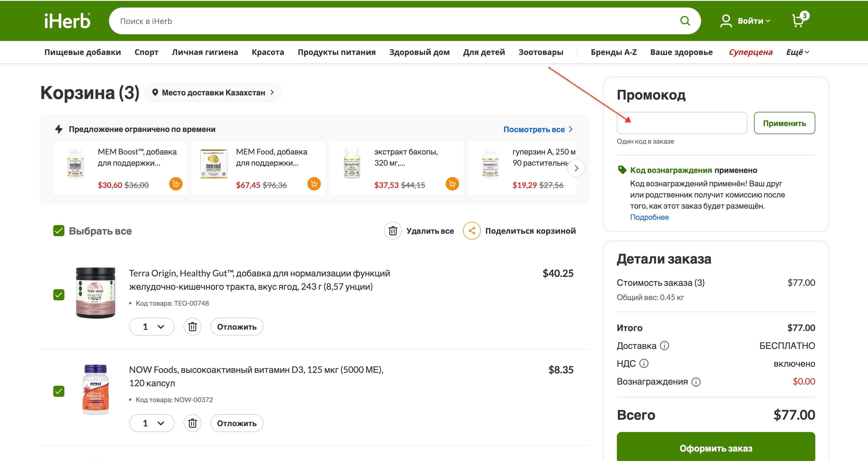Viewport: 868px width, 461px height.
Task: Click trash icon for Terra Origin item
Action: click(x=192, y=327)
